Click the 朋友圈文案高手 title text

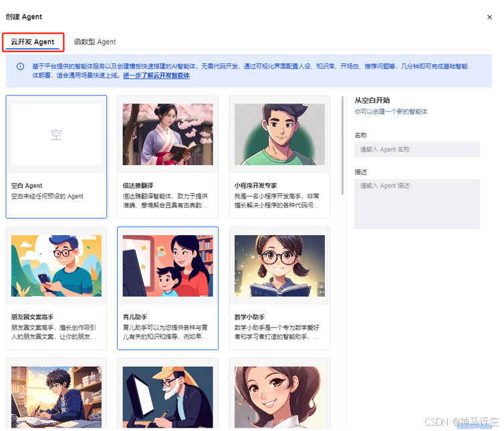[33, 317]
